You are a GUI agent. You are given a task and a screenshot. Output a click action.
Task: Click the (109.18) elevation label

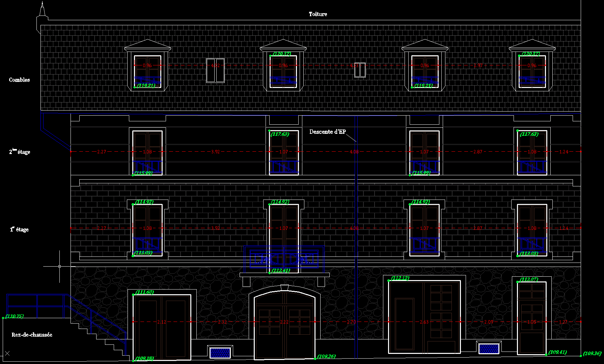pyautogui.click(x=145, y=358)
